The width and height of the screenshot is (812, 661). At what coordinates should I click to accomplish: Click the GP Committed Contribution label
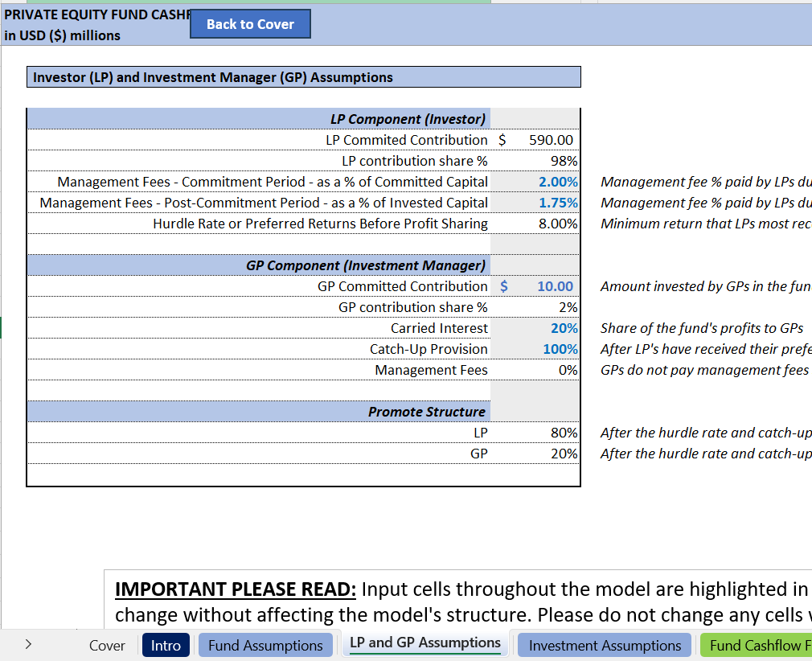click(402, 286)
